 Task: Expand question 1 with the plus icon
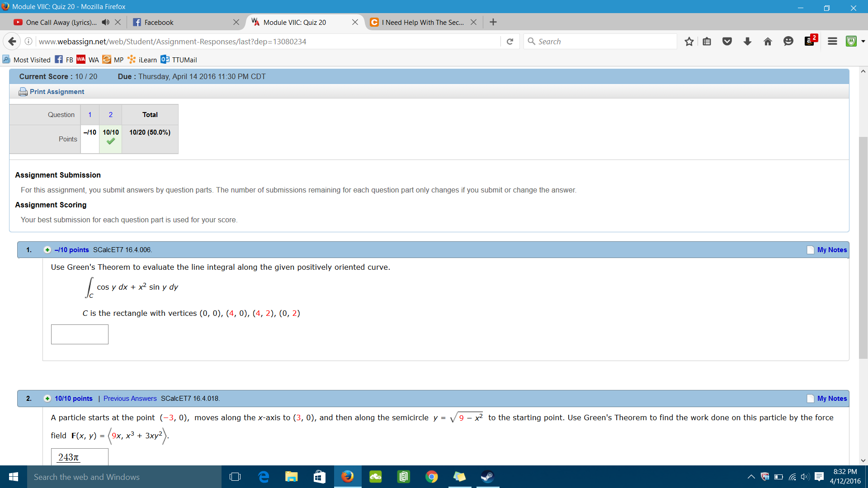47,249
